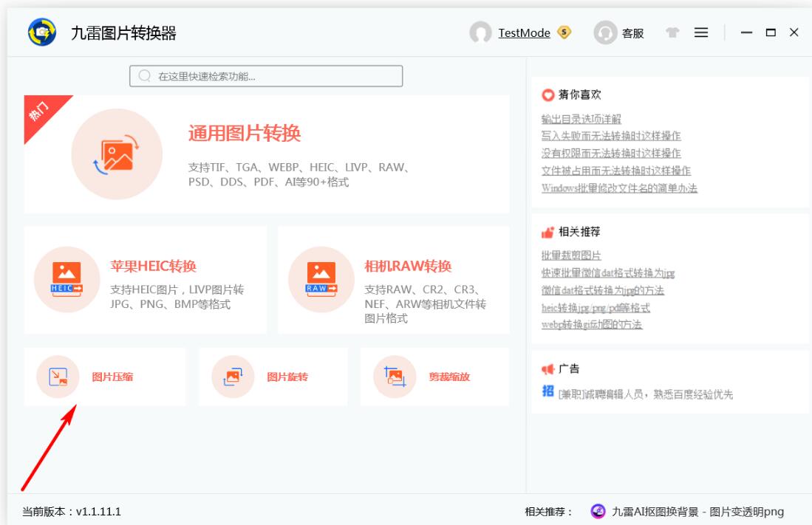Image resolution: width=812 pixels, height=525 pixels.
Task: Select the 图片压缩 compress icon
Action: point(58,377)
